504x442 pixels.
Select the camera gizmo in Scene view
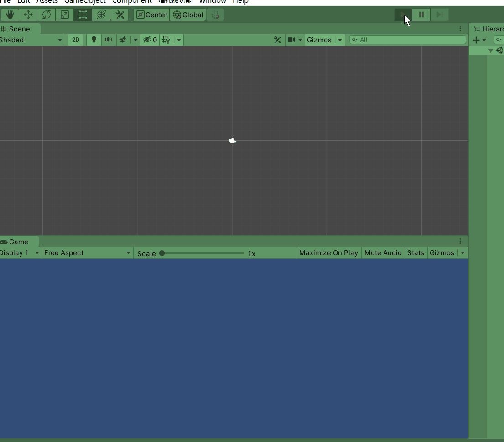click(233, 140)
